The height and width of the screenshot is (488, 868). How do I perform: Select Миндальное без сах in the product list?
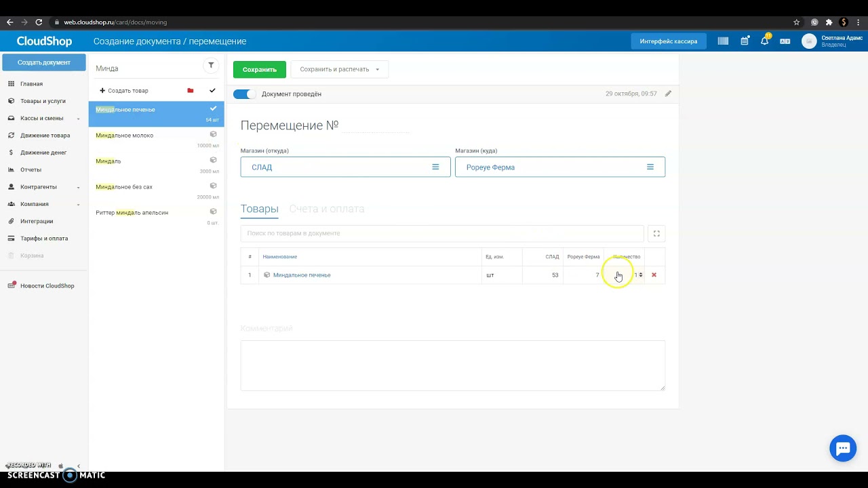coord(157,191)
